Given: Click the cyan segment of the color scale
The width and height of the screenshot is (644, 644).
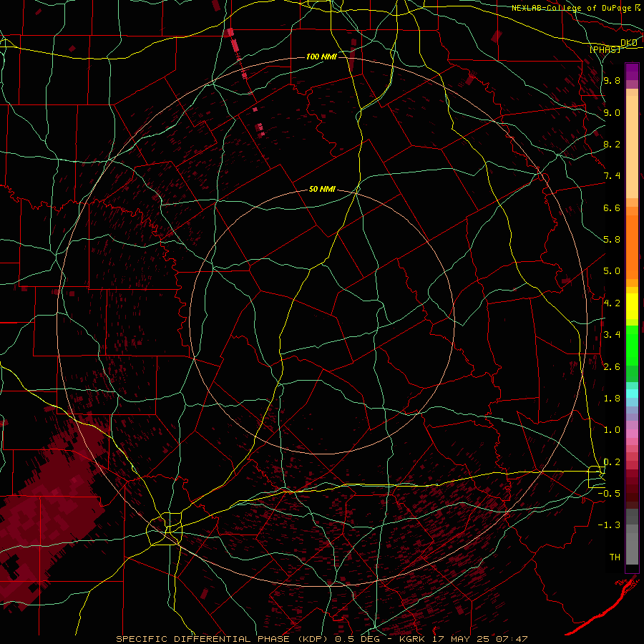Looking at the screenshot, I should coord(632,394).
